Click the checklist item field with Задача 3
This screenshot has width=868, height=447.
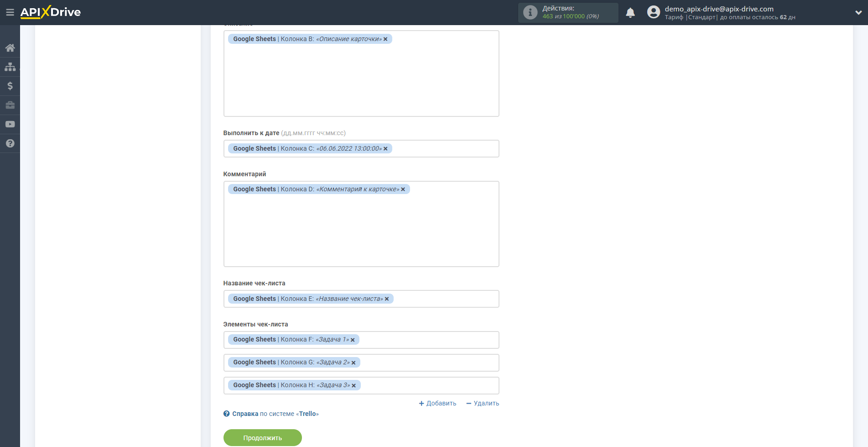pyautogui.click(x=361, y=385)
